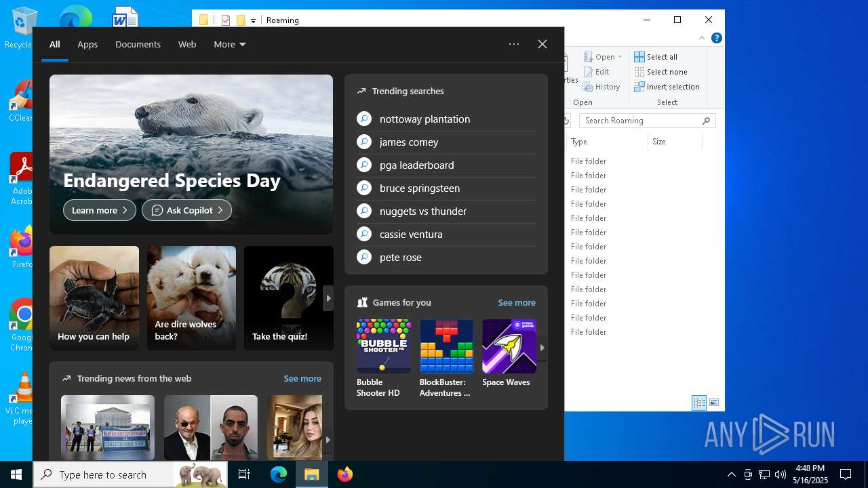Screen dimensions: 868x488
Task: Open the quick access toolbar dropdown arrow
Action: pyautogui.click(x=253, y=20)
